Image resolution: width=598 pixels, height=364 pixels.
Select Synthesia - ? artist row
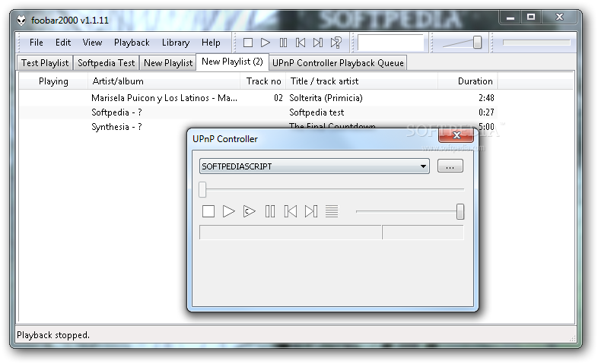[116, 127]
